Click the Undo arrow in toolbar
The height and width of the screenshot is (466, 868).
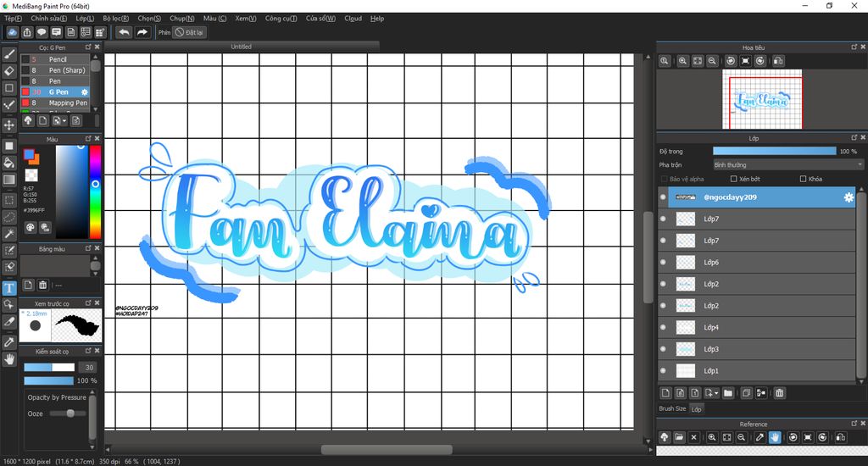click(x=124, y=32)
